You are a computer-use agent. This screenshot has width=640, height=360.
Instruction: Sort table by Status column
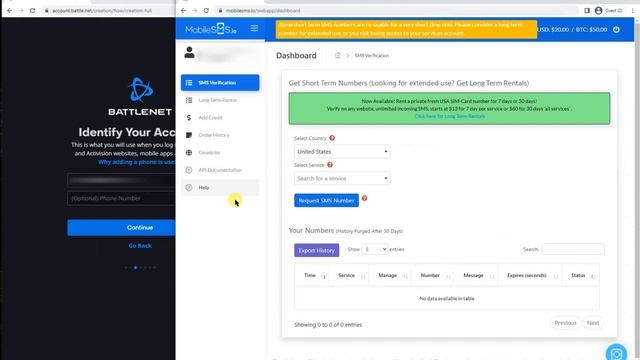tap(581, 276)
